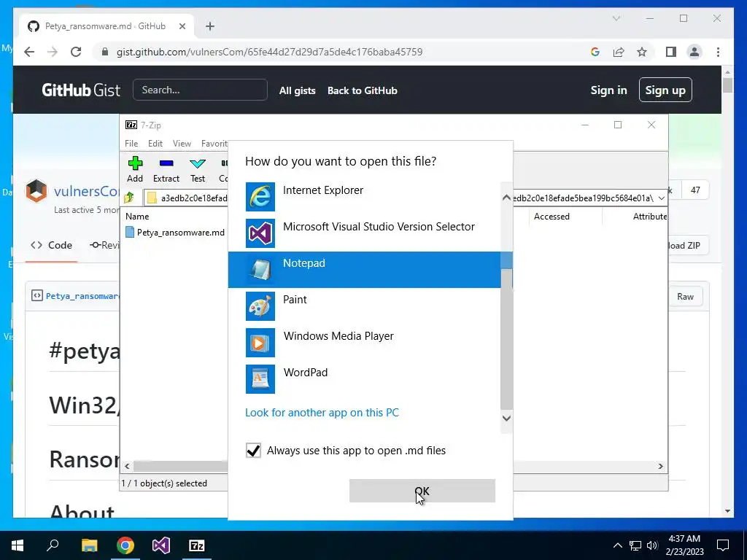Click the 7-Zip Add toolbar icon
The height and width of the screenshot is (560, 747).
click(x=135, y=169)
